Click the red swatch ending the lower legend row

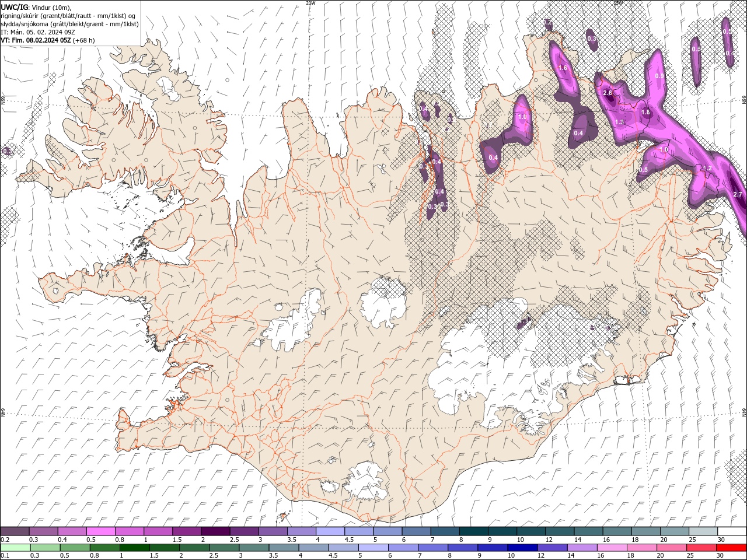[x=731, y=548]
